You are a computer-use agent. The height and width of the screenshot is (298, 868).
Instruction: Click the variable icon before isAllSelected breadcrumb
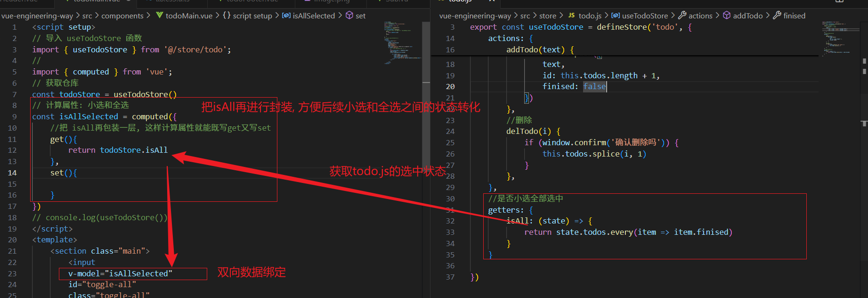(x=286, y=16)
